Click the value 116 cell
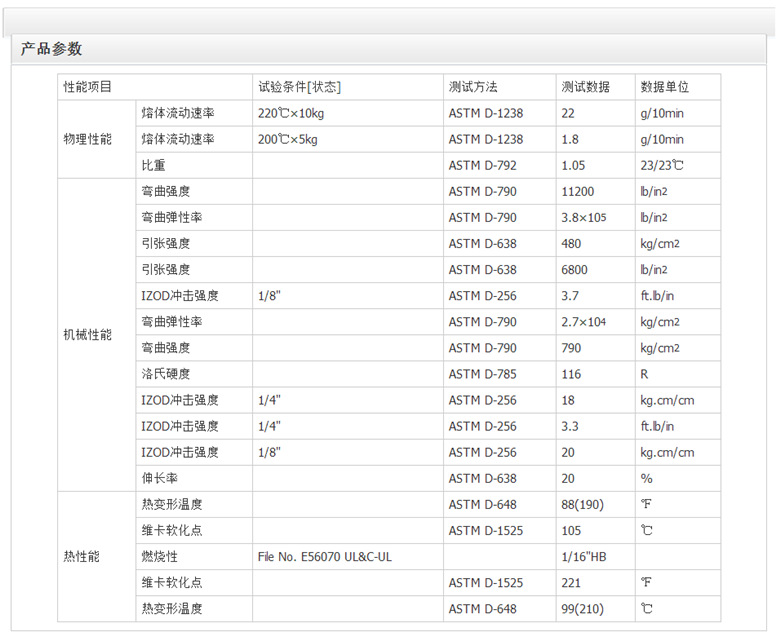 (x=595, y=374)
